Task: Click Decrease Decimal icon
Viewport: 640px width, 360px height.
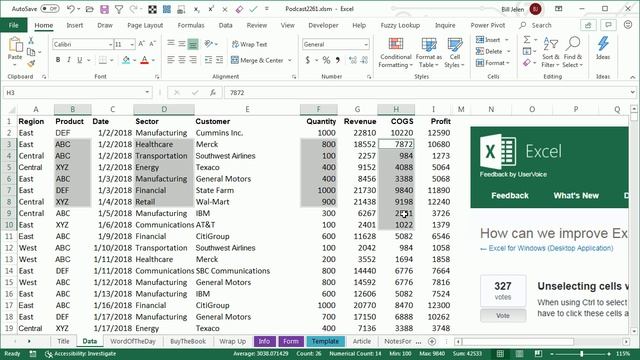Action: (364, 60)
